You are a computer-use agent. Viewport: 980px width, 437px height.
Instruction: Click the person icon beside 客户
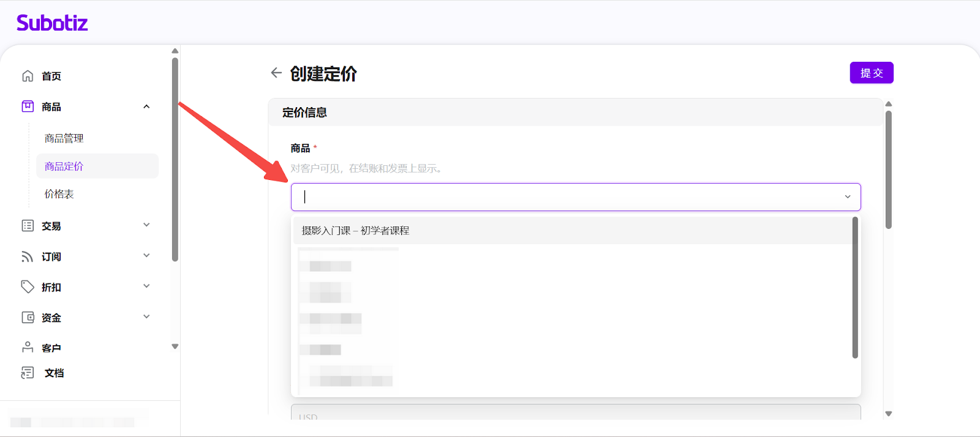click(28, 347)
